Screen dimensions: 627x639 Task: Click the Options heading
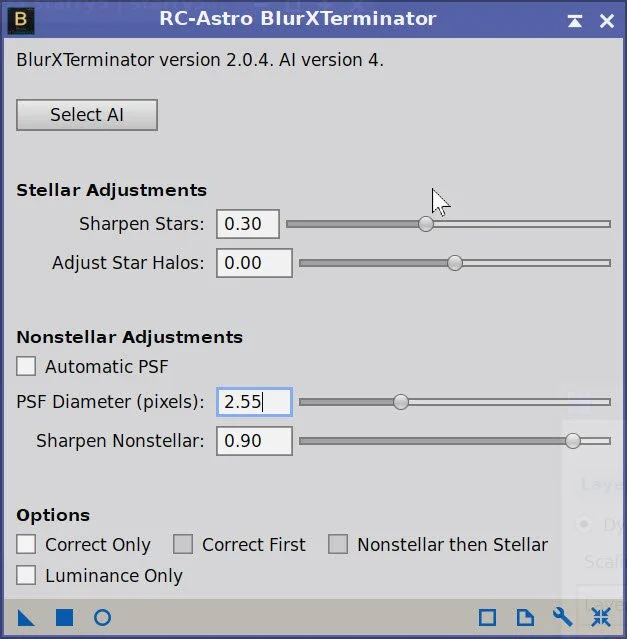pyautogui.click(x=53, y=516)
